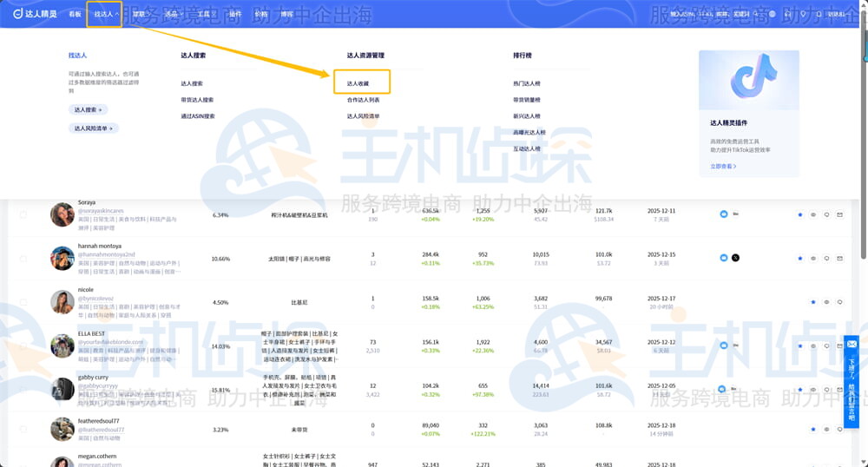Toggle favorite star for gabby curry

[x=800, y=390]
